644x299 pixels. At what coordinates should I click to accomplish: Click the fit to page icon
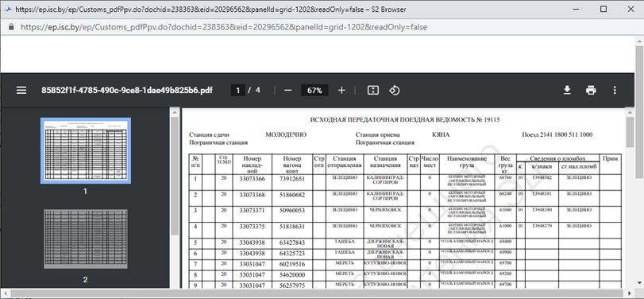click(x=373, y=91)
